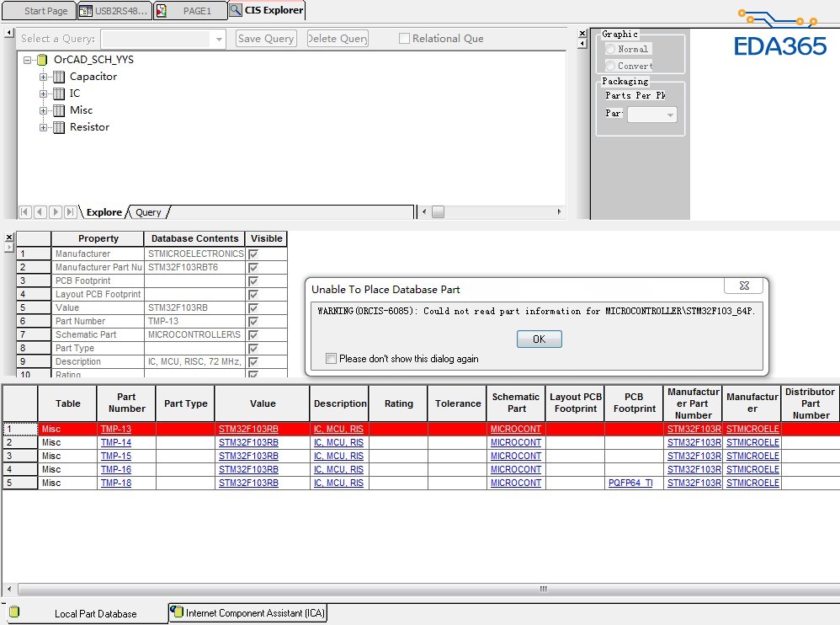
Task: Expand the IC tree node
Action: (x=43, y=93)
